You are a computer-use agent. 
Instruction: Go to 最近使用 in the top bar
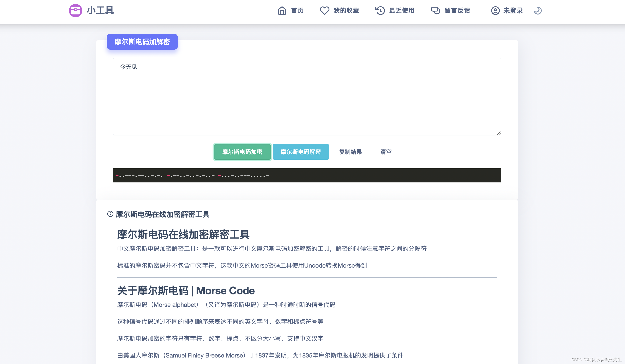coord(402,10)
